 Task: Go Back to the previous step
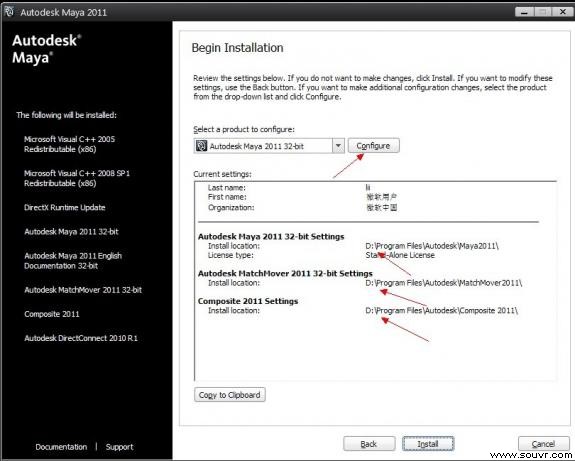pyautogui.click(x=369, y=444)
